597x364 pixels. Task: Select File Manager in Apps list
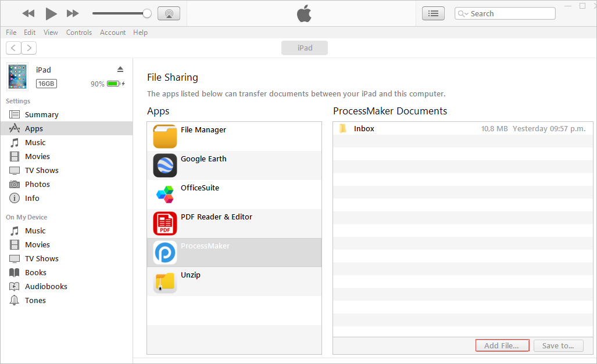[203, 130]
